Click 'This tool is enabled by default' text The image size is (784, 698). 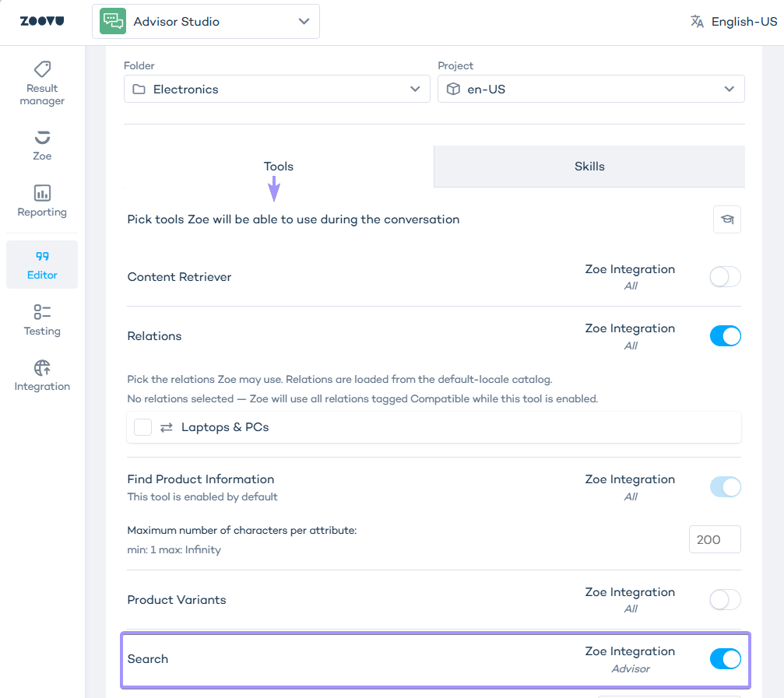(x=202, y=496)
